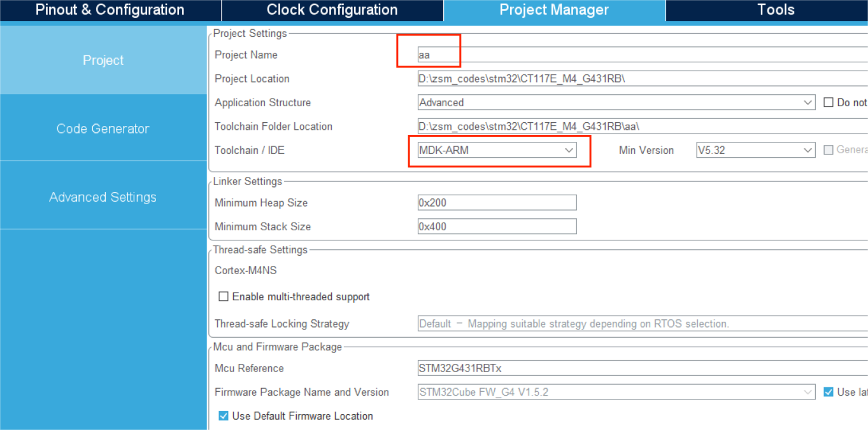Open Advanced Settings section

pos(103,197)
